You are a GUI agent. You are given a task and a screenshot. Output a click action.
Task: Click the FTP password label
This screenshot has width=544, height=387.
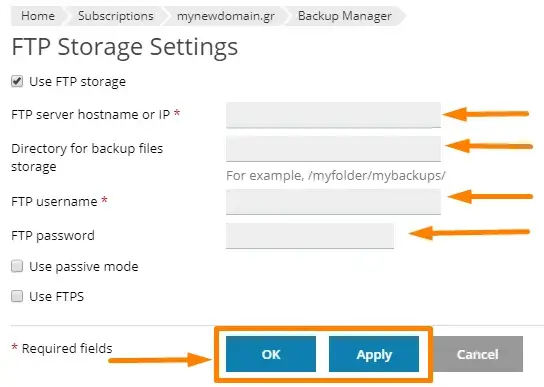53,236
